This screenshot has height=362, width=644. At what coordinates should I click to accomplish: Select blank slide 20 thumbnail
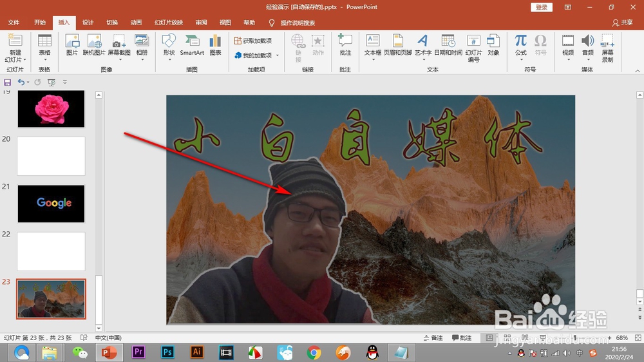point(51,156)
